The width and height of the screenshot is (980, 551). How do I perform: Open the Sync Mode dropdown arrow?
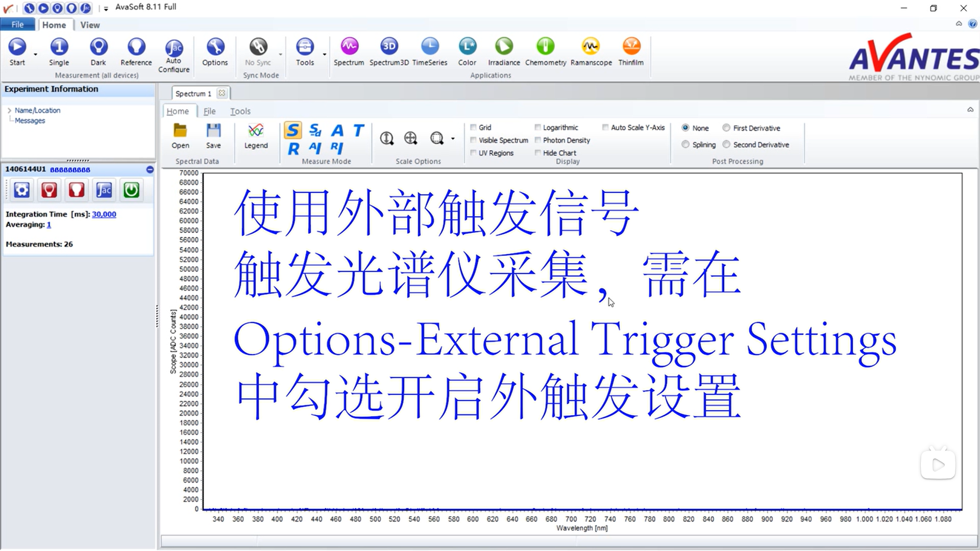pyautogui.click(x=280, y=55)
